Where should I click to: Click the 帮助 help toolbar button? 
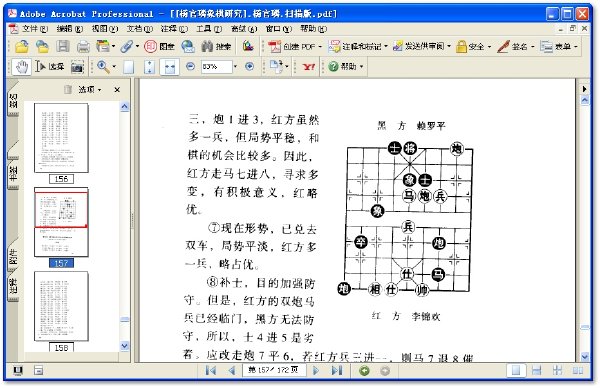(x=346, y=67)
